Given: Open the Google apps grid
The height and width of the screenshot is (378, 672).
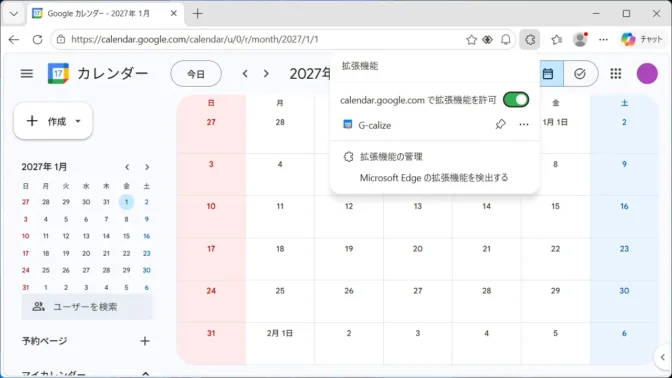Looking at the screenshot, I should click(x=616, y=74).
